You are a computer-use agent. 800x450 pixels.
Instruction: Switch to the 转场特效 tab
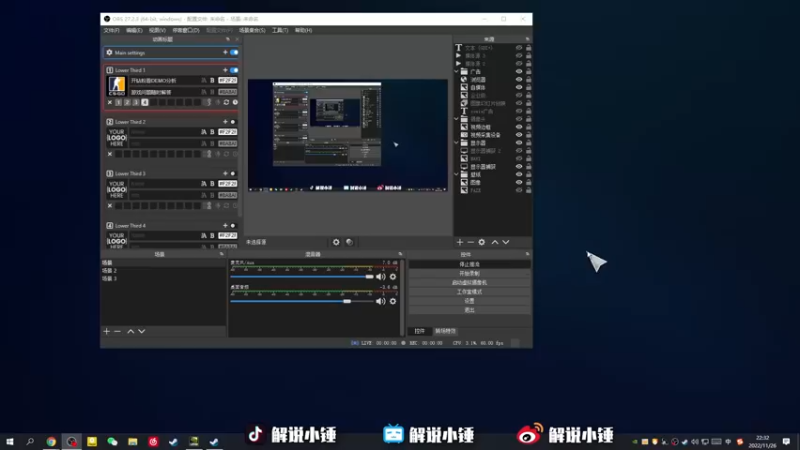click(x=445, y=331)
